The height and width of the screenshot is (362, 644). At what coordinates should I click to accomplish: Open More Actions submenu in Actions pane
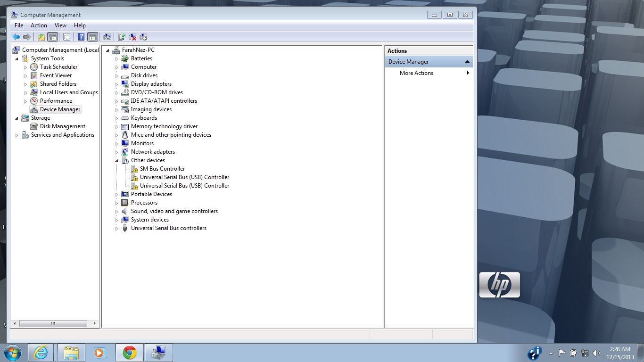coord(416,73)
